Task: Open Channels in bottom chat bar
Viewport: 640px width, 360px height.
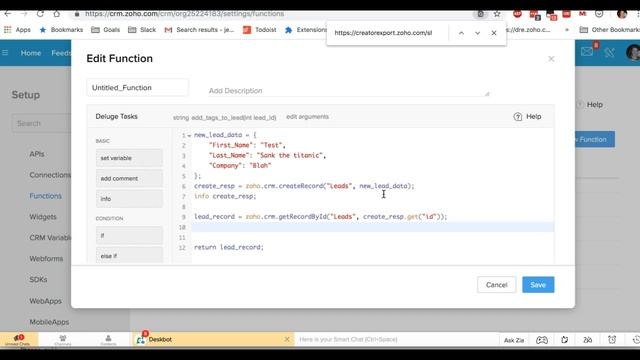Action: coord(62,340)
